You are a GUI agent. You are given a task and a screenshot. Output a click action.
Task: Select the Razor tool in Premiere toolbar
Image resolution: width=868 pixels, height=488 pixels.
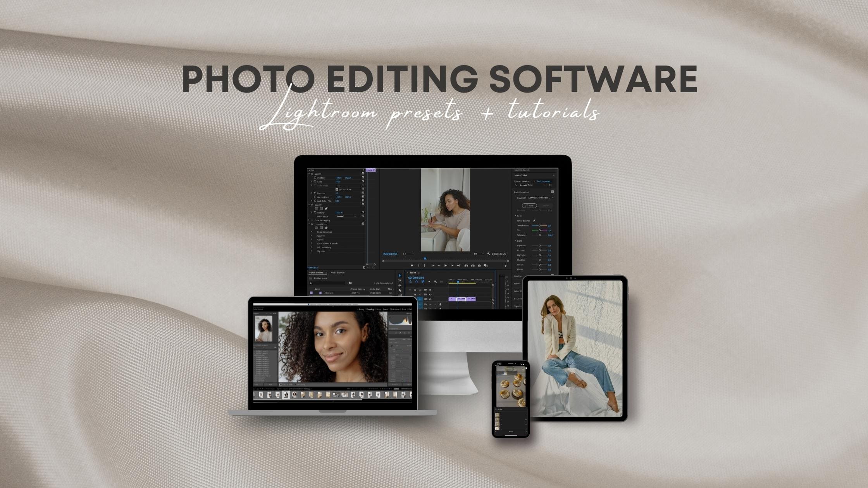pos(400,290)
